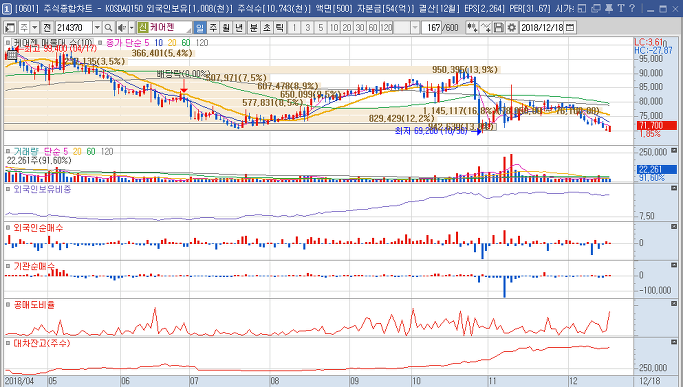Open the custom interval dropdown arrow after 120
The height and width of the screenshot is (387, 683).
(415, 28)
